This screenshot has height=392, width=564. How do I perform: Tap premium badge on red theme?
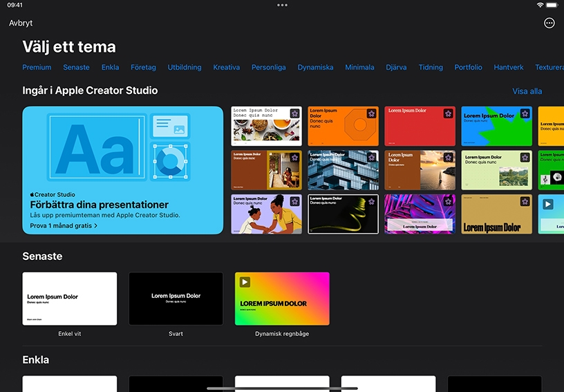[x=448, y=113]
